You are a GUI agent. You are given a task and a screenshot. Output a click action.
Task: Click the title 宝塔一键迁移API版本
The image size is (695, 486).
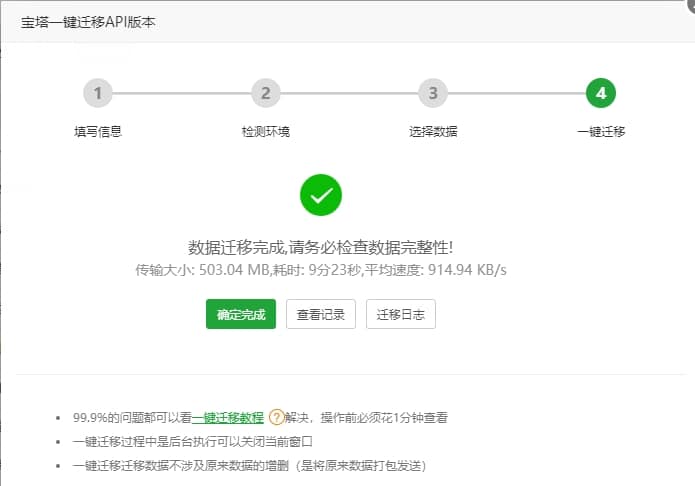[x=88, y=22]
